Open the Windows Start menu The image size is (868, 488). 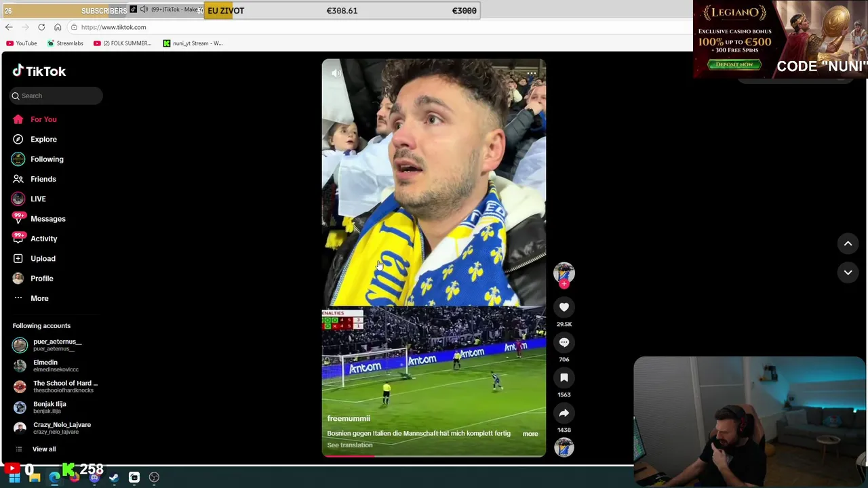14,477
